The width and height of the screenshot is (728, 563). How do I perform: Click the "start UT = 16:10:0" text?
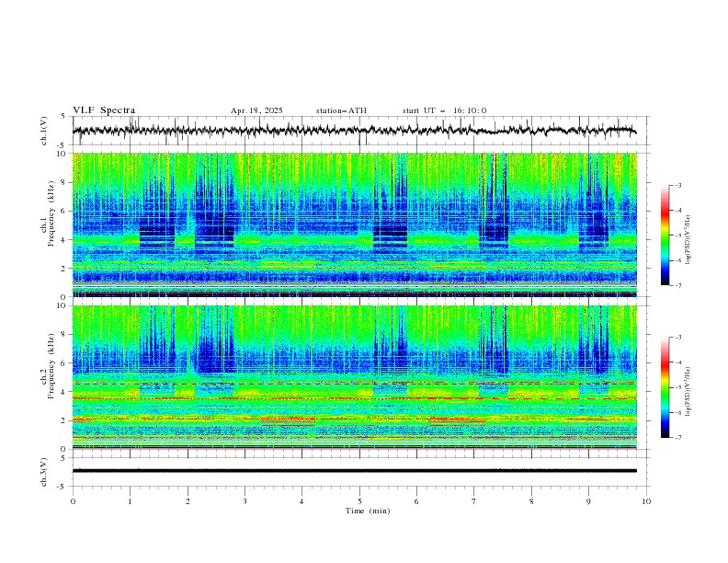(x=444, y=110)
